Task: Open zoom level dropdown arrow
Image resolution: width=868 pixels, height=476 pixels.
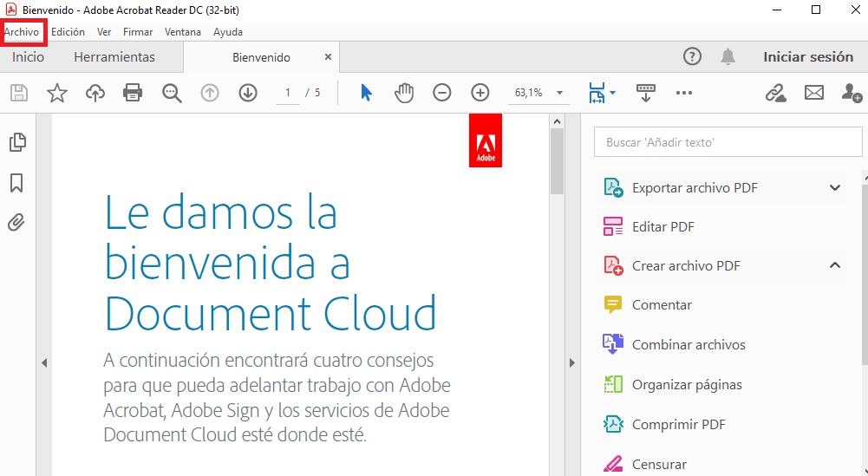Action: pos(559,93)
